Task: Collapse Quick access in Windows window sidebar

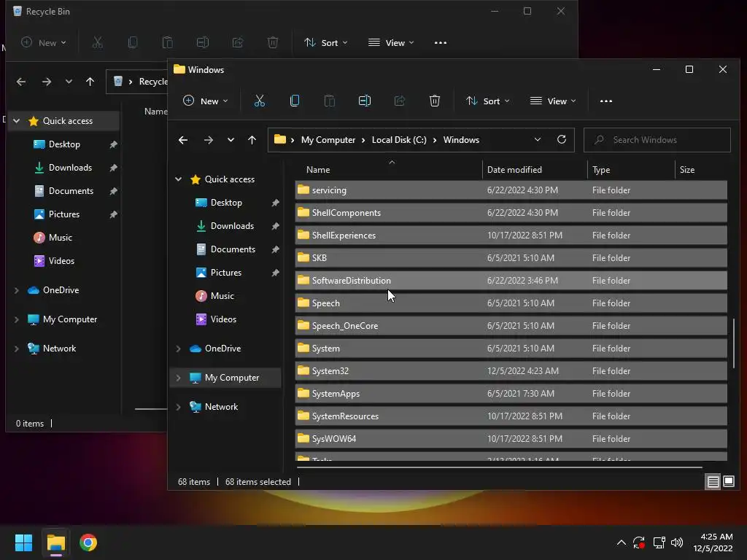Action: [178, 179]
